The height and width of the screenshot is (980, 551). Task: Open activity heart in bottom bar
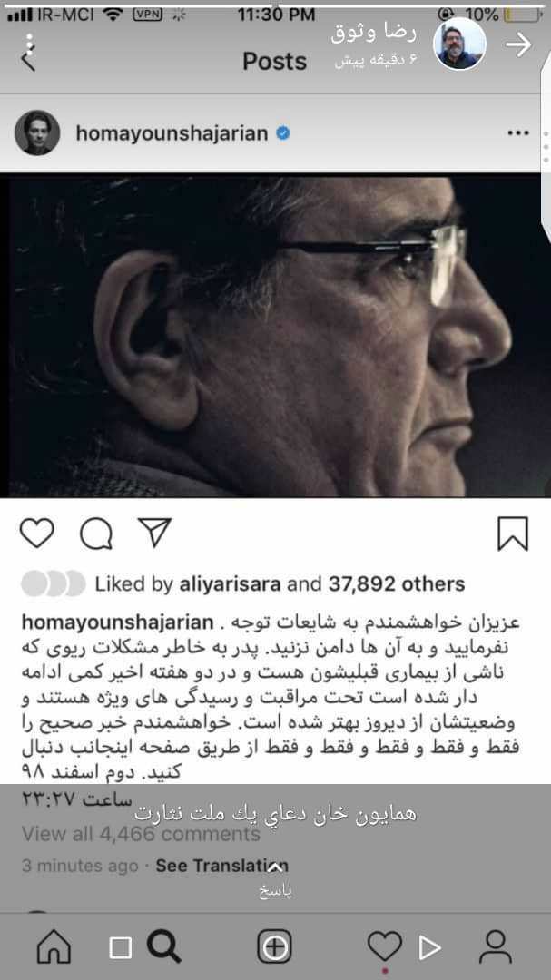point(384,946)
